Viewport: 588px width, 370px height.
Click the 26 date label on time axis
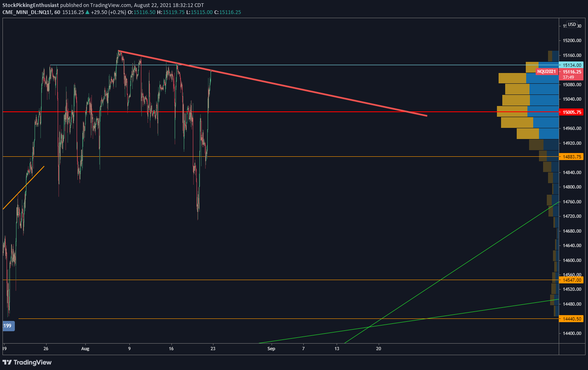[x=46, y=349]
